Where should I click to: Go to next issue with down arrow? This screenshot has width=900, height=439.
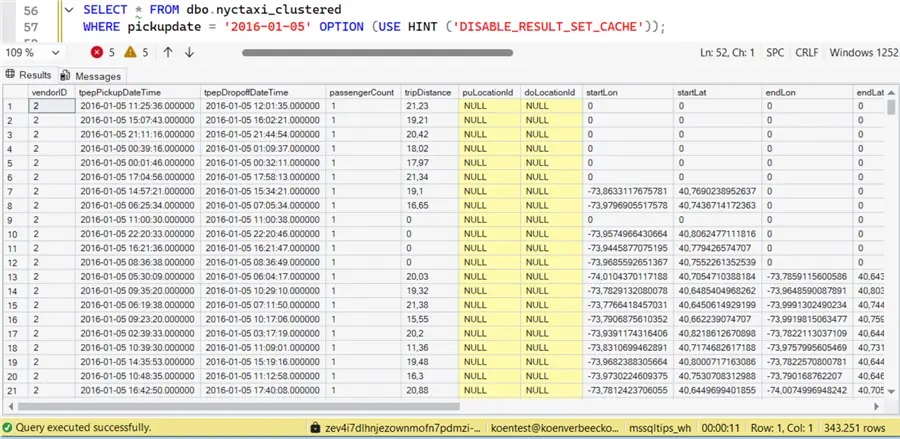pyautogui.click(x=189, y=52)
